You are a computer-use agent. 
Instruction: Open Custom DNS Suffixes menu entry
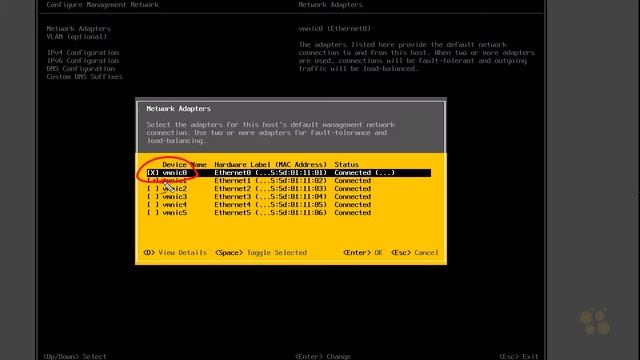[84, 77]
